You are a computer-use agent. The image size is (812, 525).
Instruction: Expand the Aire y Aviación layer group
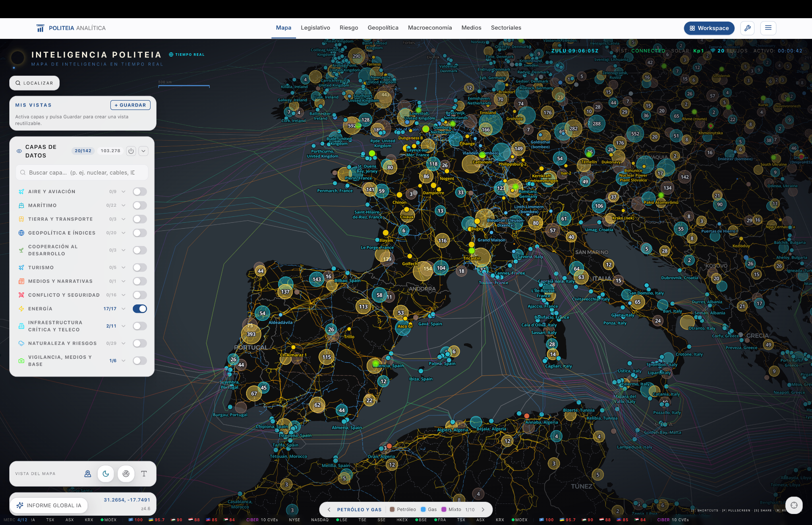(x=123, y=191)
